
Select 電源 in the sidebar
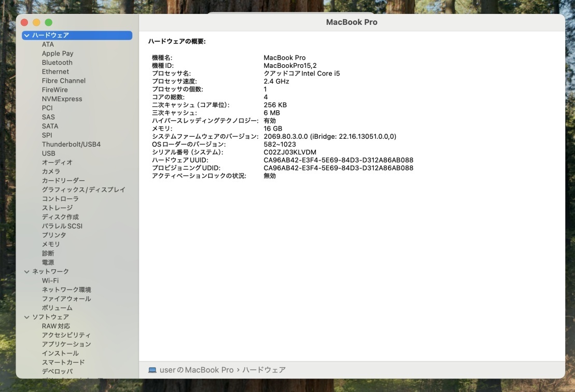click(x=48, y=263)
